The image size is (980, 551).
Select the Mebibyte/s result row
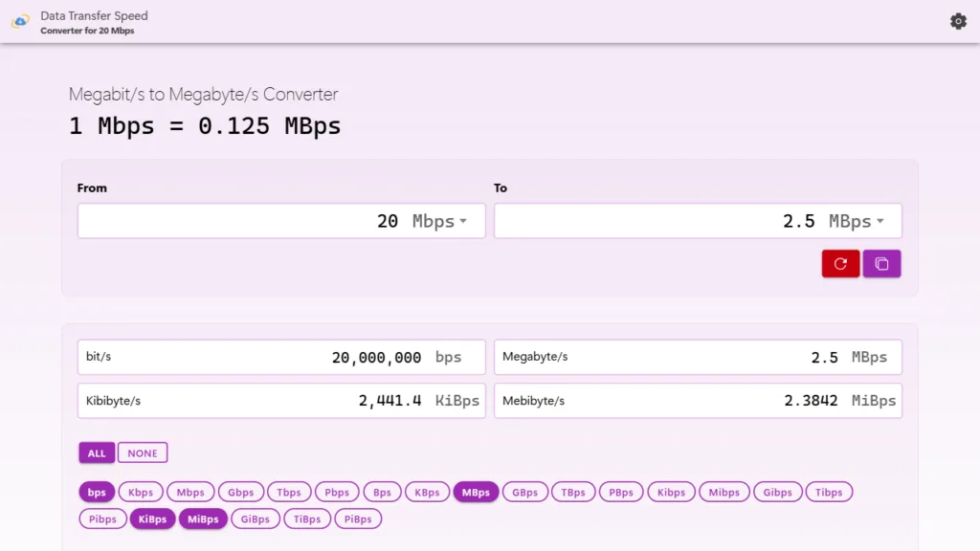(x=698, y=401)
